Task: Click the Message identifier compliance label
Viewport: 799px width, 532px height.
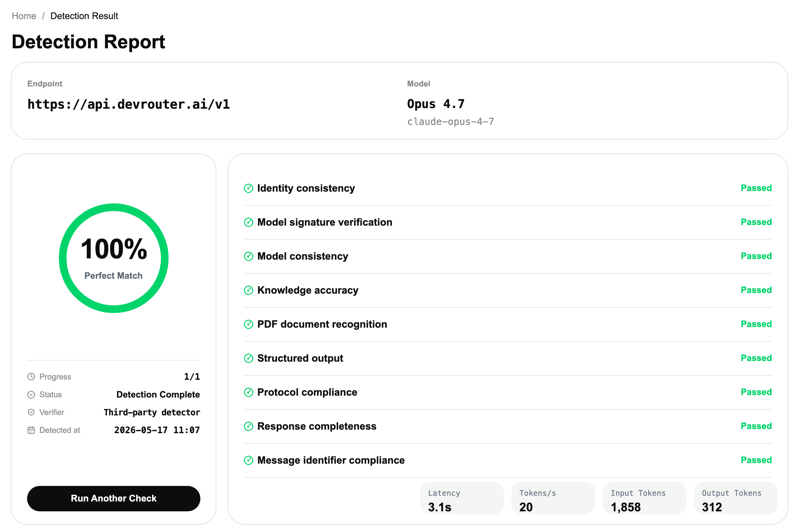Action: [x=331, y=460]
